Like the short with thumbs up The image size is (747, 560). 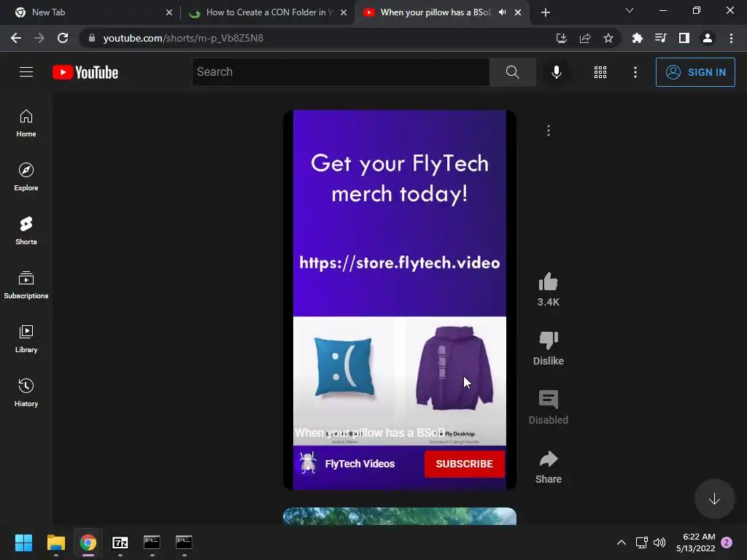pyautogui.click(x=549, y=282)
